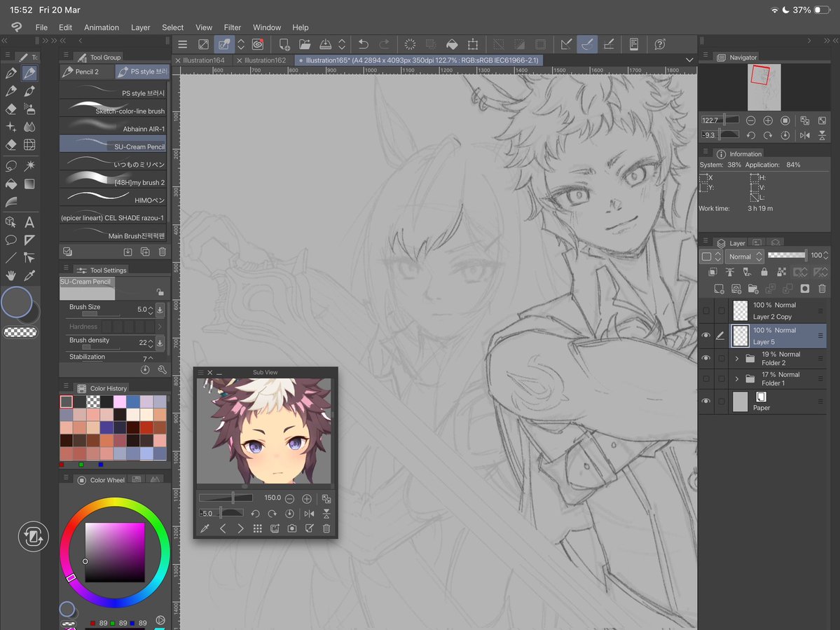Click the Save icon in command bar
The width and height of the screenshot is (840, 630).
[x=325, y=44]
